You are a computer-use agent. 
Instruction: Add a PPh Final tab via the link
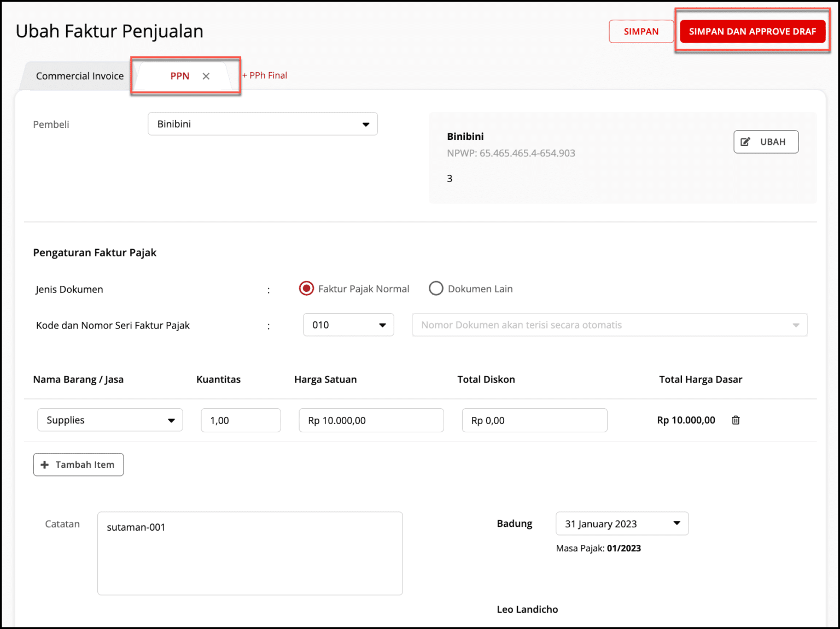(265, 75)
